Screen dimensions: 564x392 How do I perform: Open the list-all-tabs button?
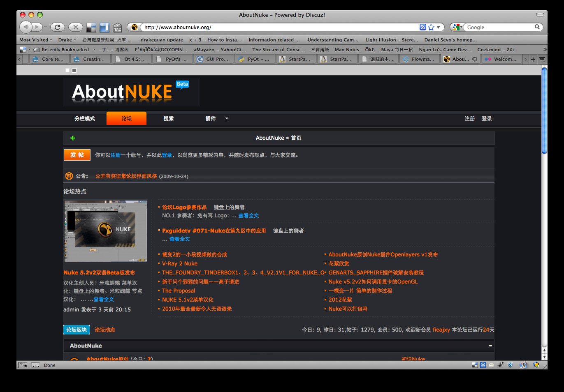542,59
